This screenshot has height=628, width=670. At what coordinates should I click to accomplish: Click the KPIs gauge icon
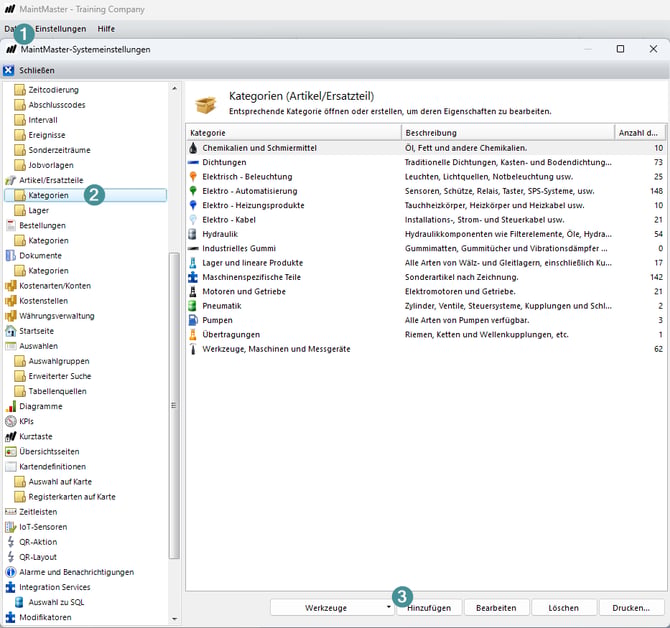(11, 421)
